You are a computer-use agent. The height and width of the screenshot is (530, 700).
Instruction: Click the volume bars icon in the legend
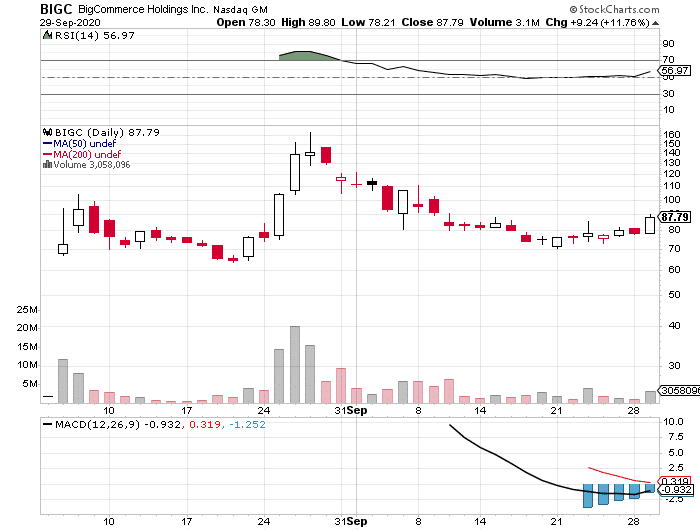(x=47, y=165)
